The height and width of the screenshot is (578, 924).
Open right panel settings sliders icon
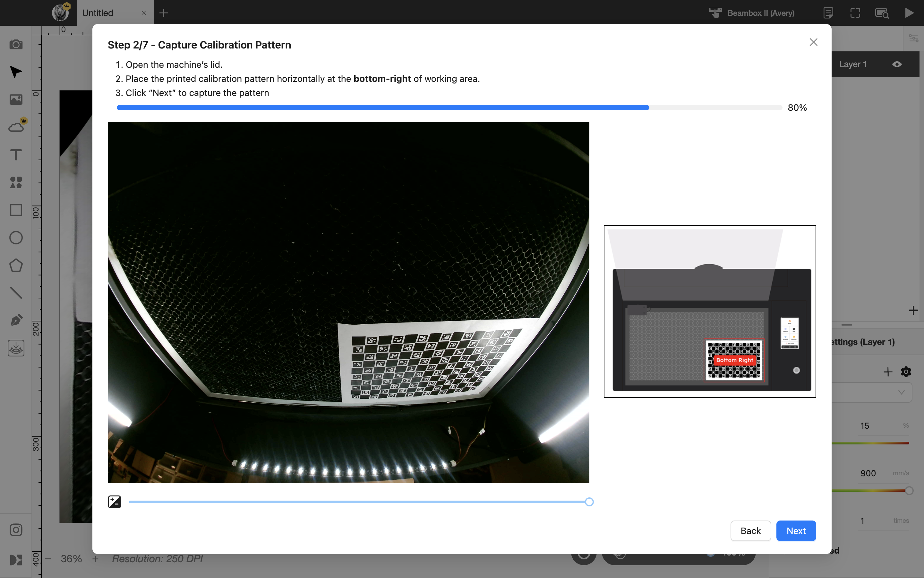pos(913,38)
